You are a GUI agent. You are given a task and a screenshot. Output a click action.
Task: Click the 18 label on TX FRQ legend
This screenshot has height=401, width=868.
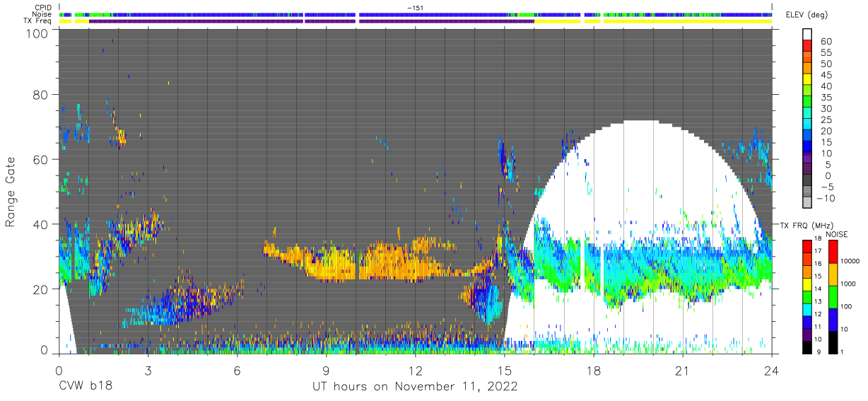[818, 239]
